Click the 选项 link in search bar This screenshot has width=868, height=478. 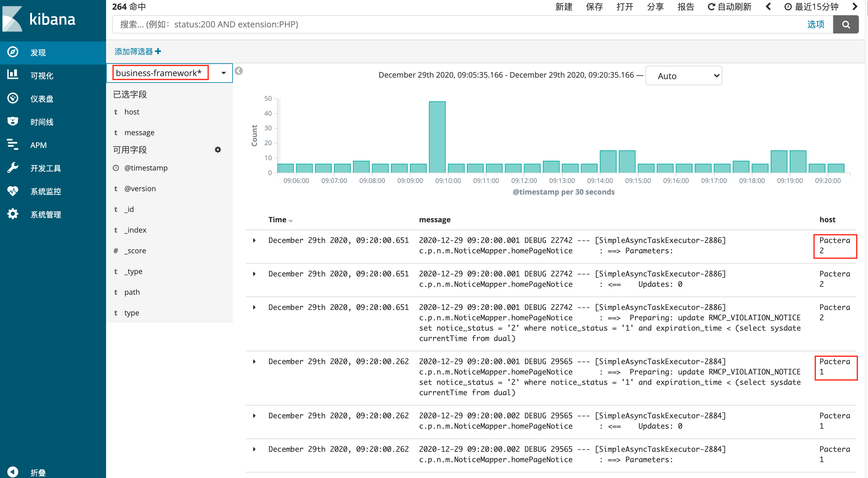(x=816, y=24)
